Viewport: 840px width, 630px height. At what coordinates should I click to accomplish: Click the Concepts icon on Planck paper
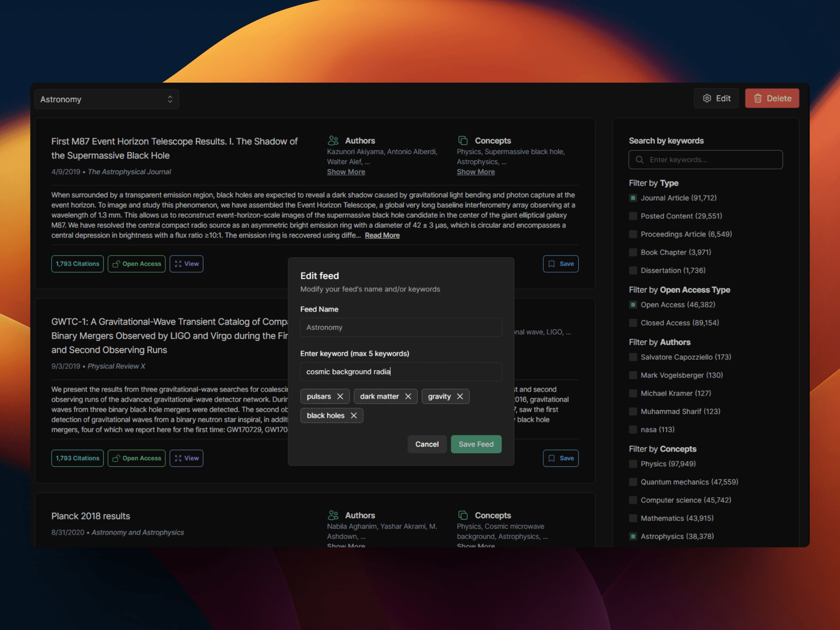tap(463, 515)
